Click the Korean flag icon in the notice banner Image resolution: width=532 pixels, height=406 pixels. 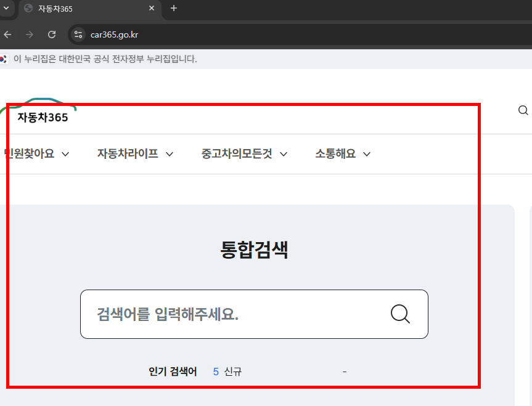point(5,59)
